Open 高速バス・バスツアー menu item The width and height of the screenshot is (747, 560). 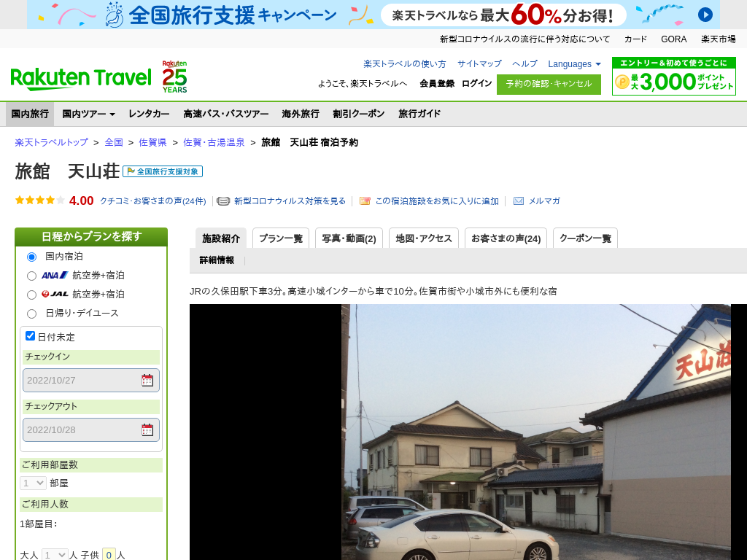pyautogui.click(x=226, y=114)
